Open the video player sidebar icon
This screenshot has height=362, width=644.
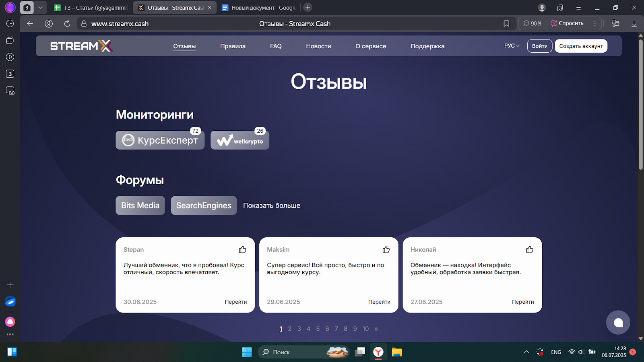(10, 57)
